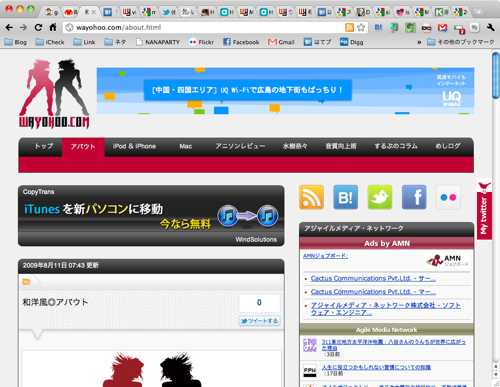Select the アバウト navigation tab
This screenshot has height=387, width=500.
point(83,147)
